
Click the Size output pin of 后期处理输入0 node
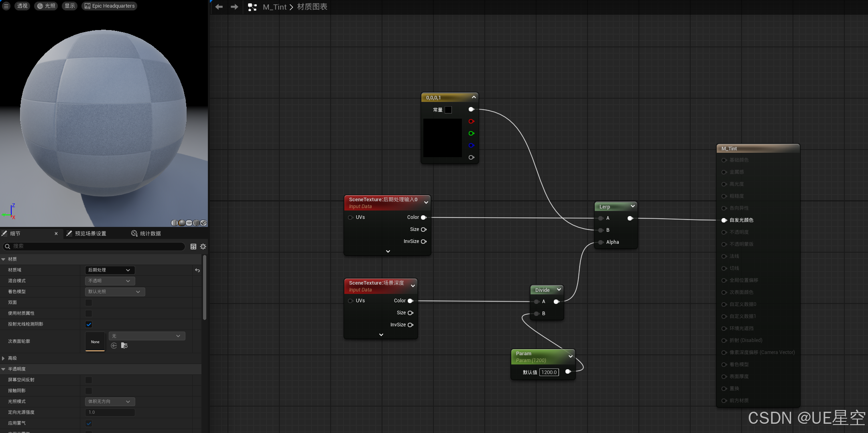(x=424, y=229)
